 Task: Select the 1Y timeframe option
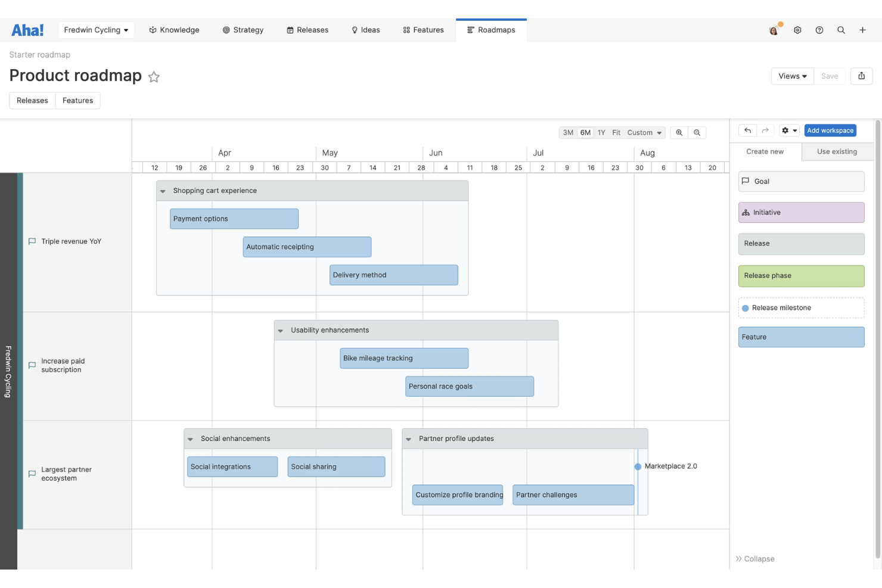tap(601, 133)
